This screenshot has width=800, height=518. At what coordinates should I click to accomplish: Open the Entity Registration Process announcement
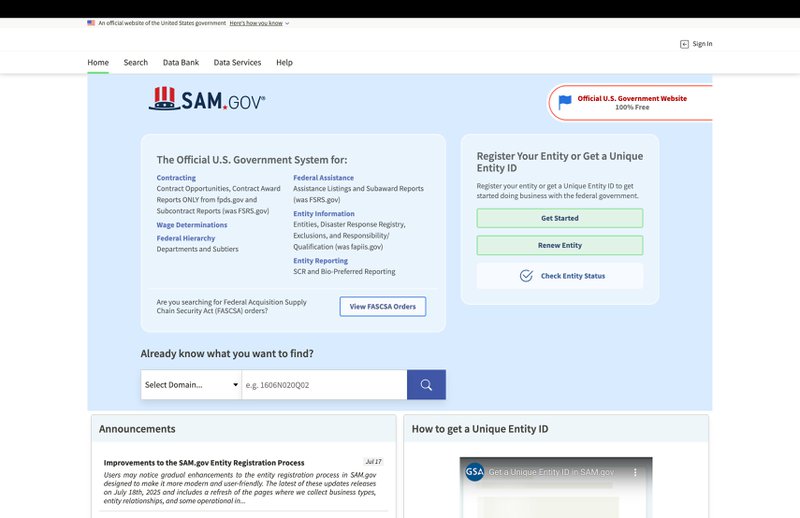tap(204, 463)
